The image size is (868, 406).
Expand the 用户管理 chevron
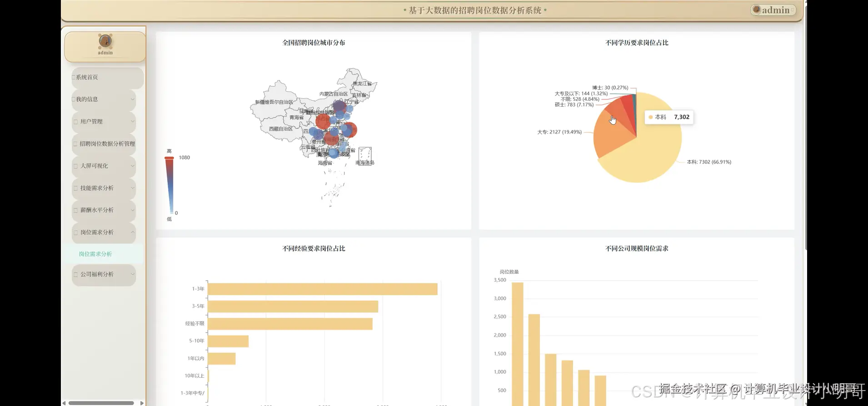tap(133, 121)
